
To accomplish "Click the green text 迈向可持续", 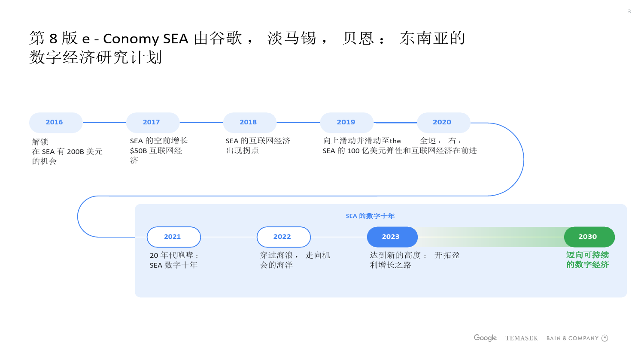I will tap(587, 255).
